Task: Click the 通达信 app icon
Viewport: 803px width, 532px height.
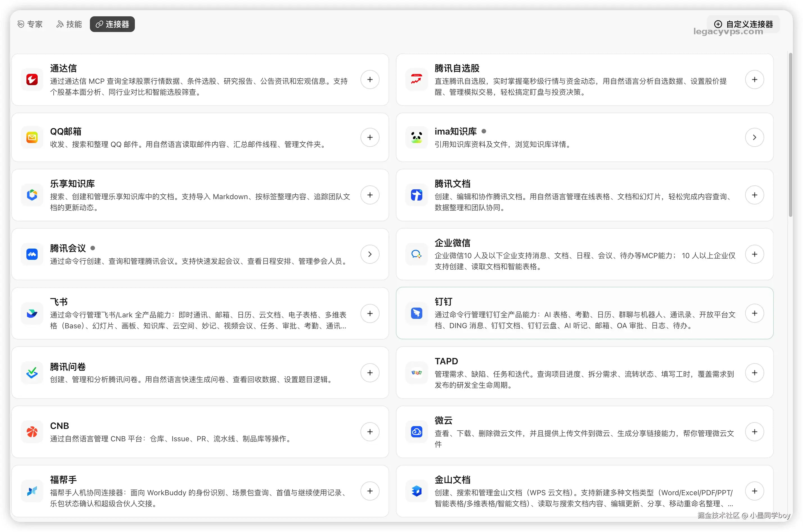Action: [32, 80]
